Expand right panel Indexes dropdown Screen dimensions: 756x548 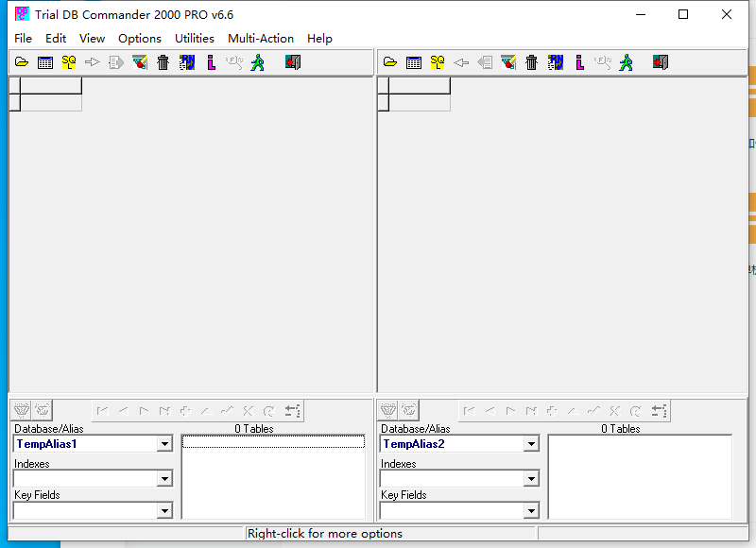coord(531,479)
